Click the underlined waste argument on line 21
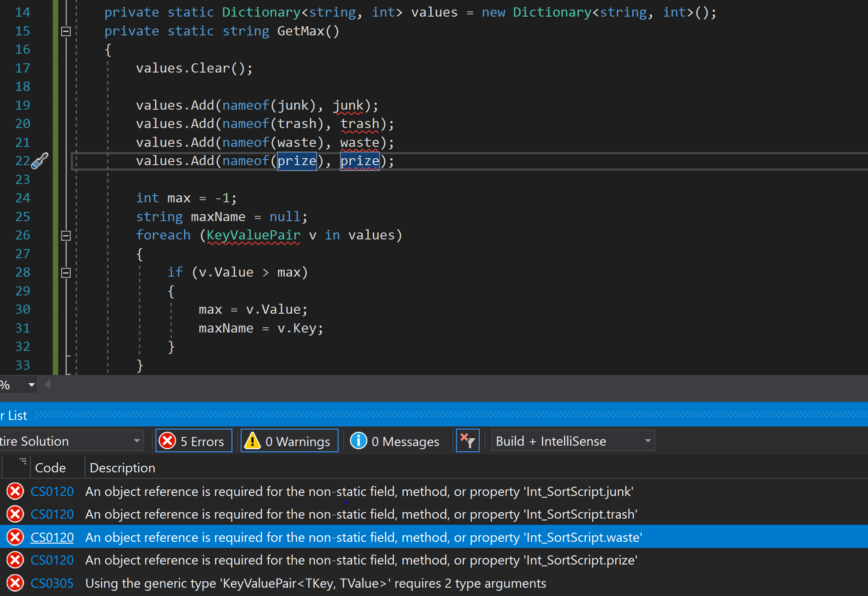The width and height of the screenshot is (868, 596). pyautogui.click(x=360, y=143)
